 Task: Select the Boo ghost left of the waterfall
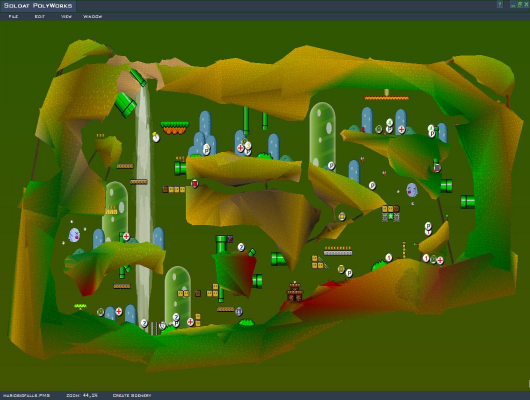click(74, 235)
